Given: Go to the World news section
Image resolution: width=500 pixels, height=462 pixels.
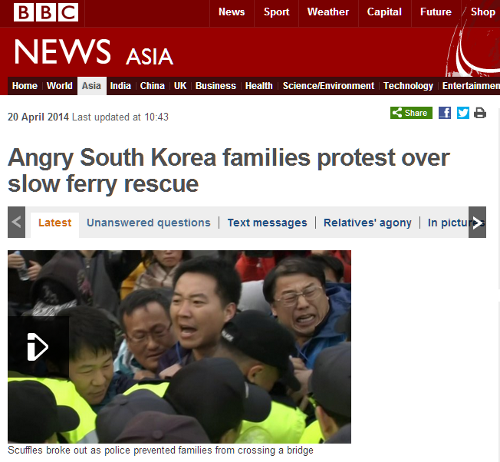Looking at the screenshot, I should pos(59,86).
